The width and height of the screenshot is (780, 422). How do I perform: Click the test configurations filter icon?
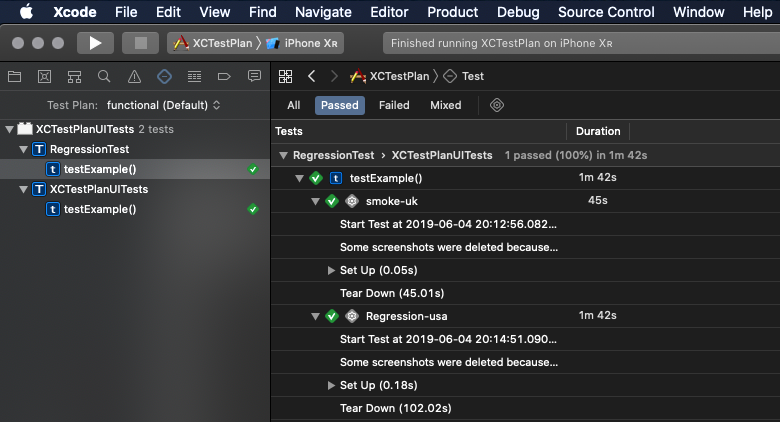coord(496,105)
